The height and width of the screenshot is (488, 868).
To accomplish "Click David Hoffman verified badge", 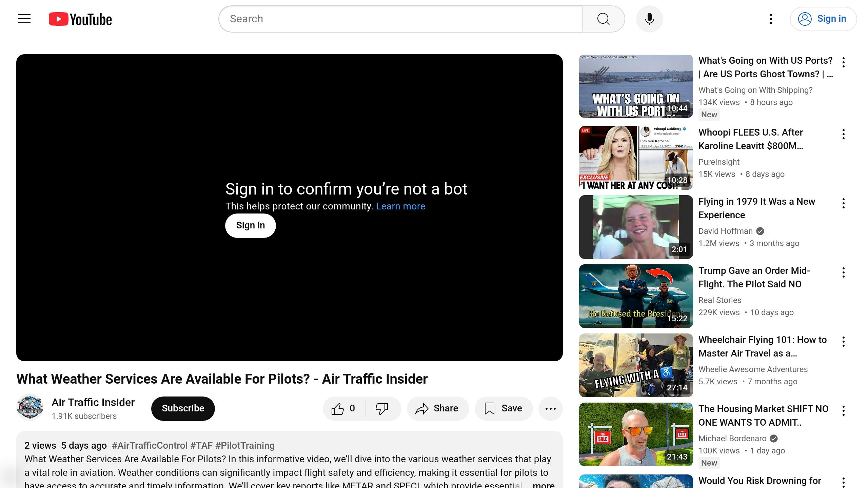I will (x=760, y=231).
